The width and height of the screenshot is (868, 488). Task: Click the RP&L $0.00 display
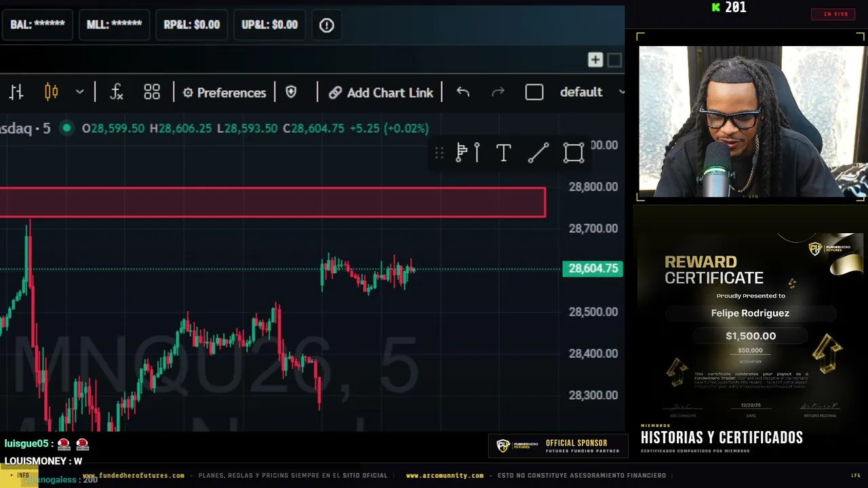(x=192, y=24)
